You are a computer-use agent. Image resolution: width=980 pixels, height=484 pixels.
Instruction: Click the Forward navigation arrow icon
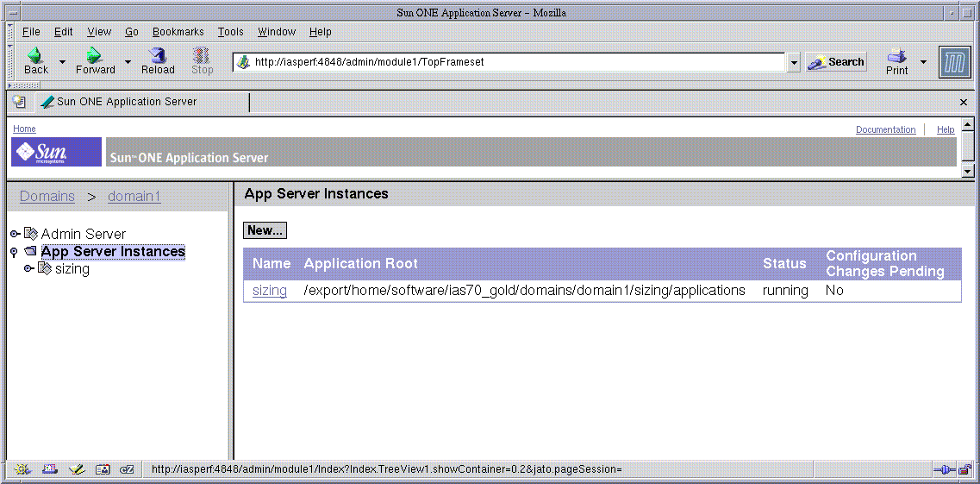(x=94, y=55)
